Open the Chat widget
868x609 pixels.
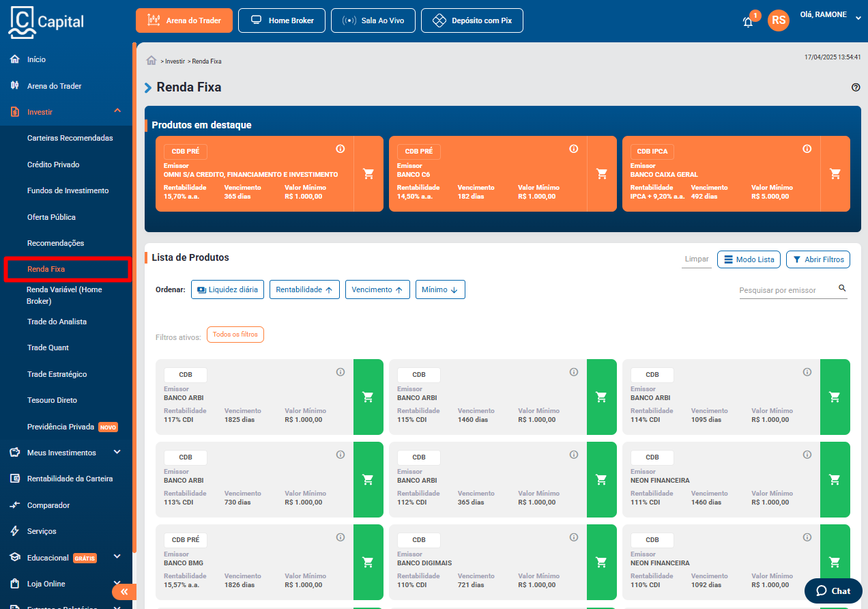pos(833,591)
